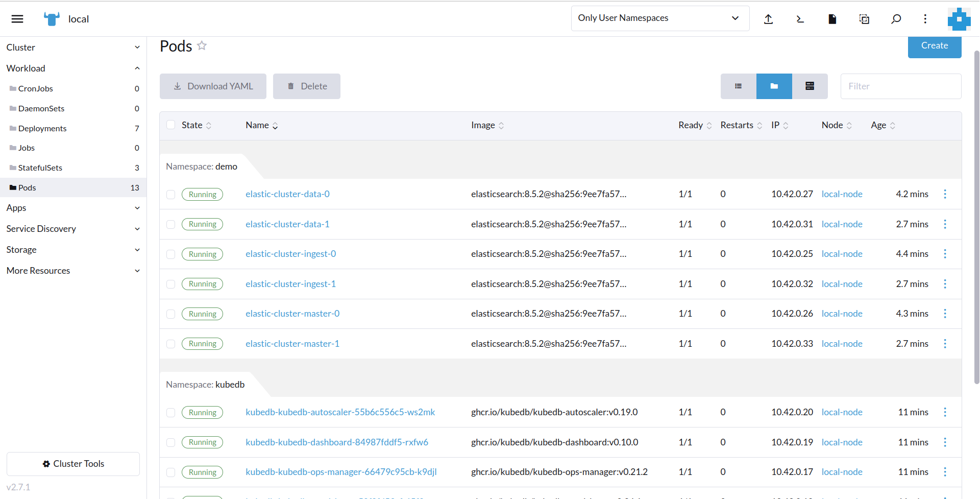Open the Only User Namespaces dropdown

tap(659, 18)
